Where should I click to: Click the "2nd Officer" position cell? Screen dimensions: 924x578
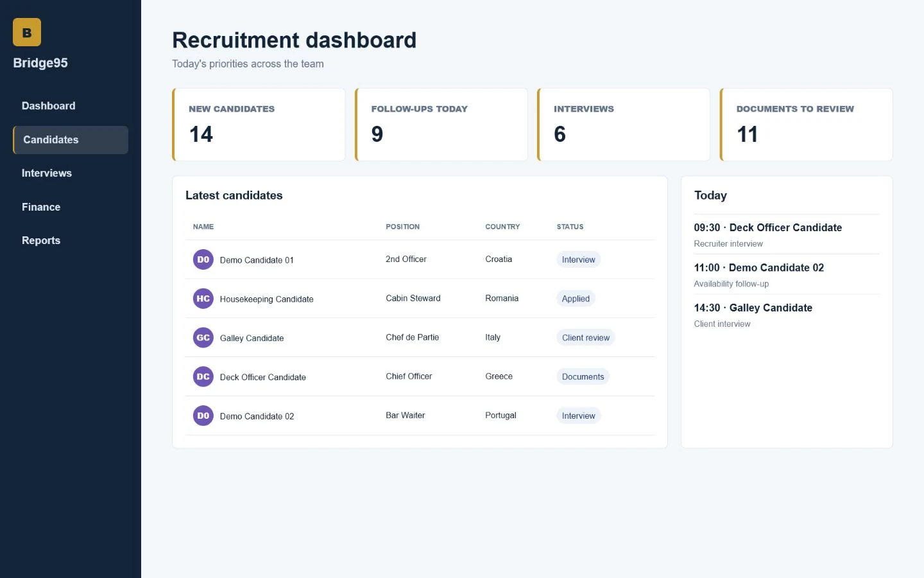tap(406, 259)
